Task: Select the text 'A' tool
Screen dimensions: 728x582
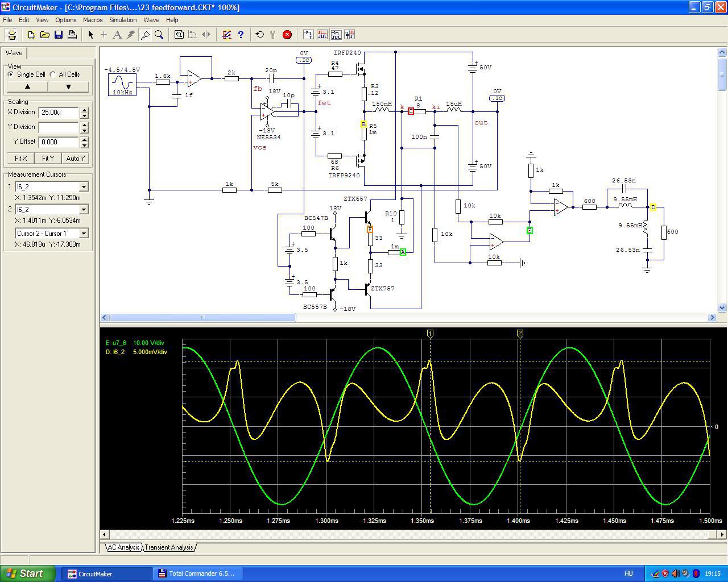Action: tap(117, 35)
